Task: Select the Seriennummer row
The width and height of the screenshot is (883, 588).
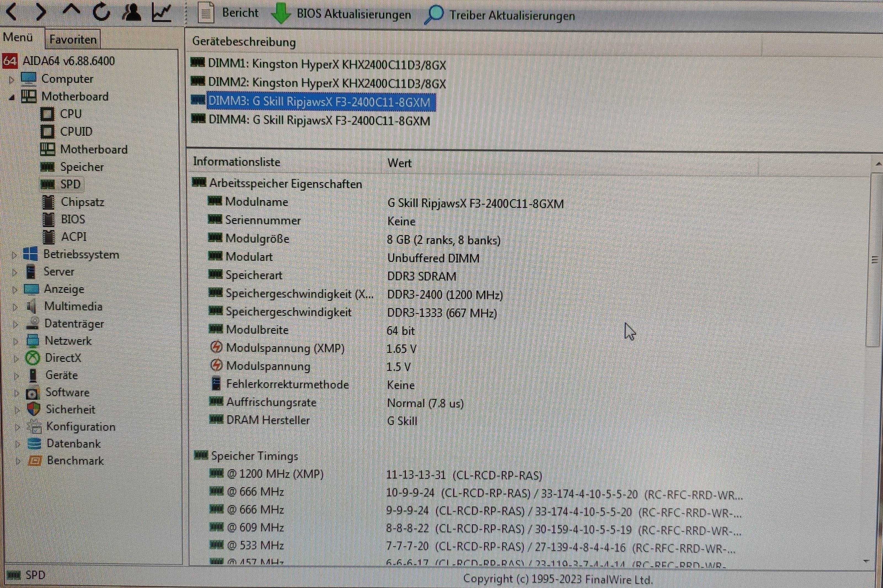Action: (311, 220)
